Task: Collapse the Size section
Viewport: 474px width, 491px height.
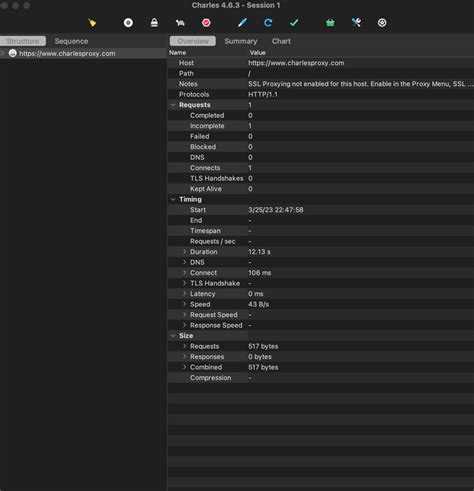Action: 173,336
